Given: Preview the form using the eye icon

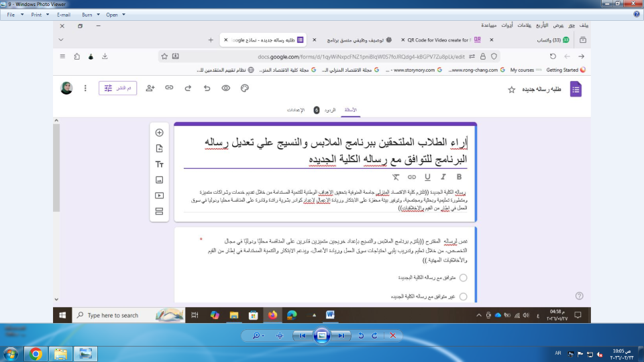Looking at the screenshot, I should click(226, 88).
